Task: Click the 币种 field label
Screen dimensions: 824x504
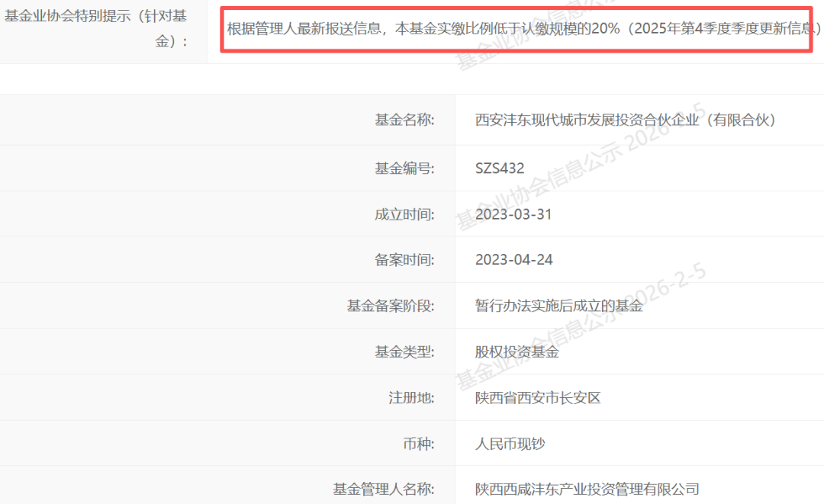Action: point(417,443)
